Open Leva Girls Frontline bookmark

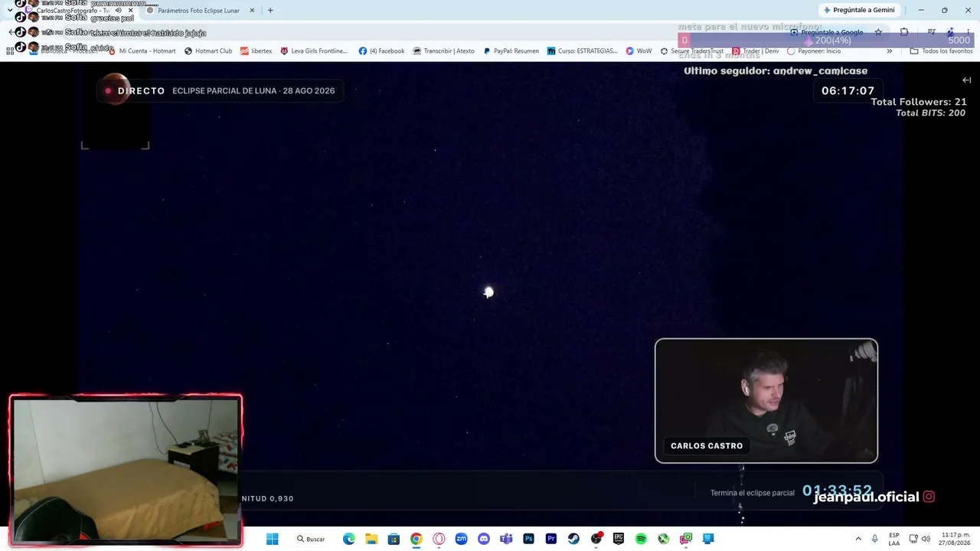coord(314,51)
